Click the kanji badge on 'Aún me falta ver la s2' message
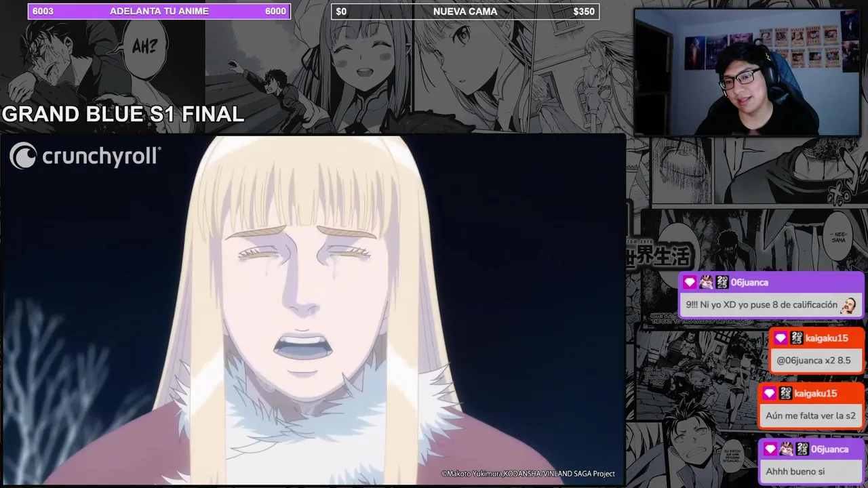Viewport: 868px width, 488px height. [785, 394]
